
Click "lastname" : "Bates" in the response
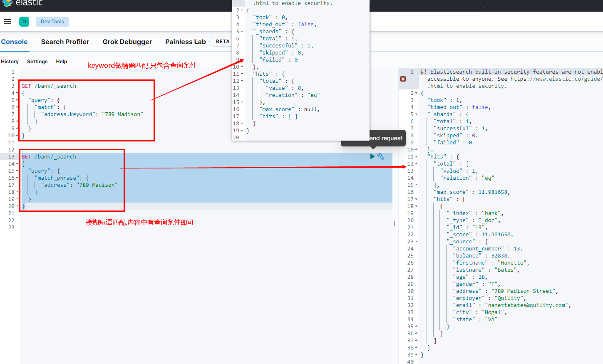click(486, 270)
